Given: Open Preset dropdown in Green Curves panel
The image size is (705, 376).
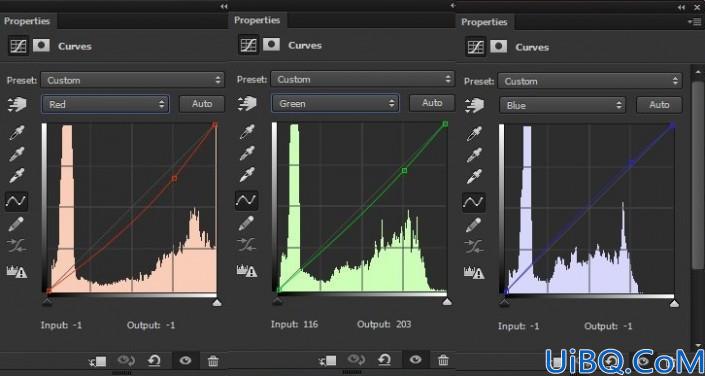Looking at the screenshot, I should [x=363, y=79].
